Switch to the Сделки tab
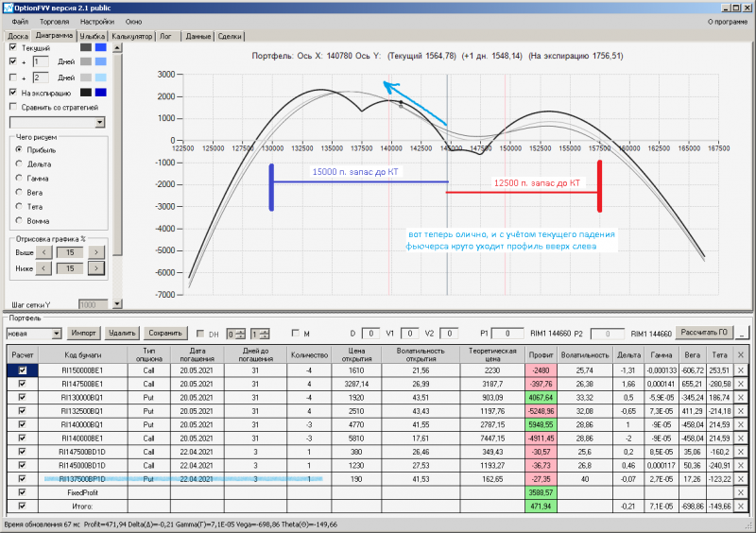This screenshot has width=756, height=533. 230,36
